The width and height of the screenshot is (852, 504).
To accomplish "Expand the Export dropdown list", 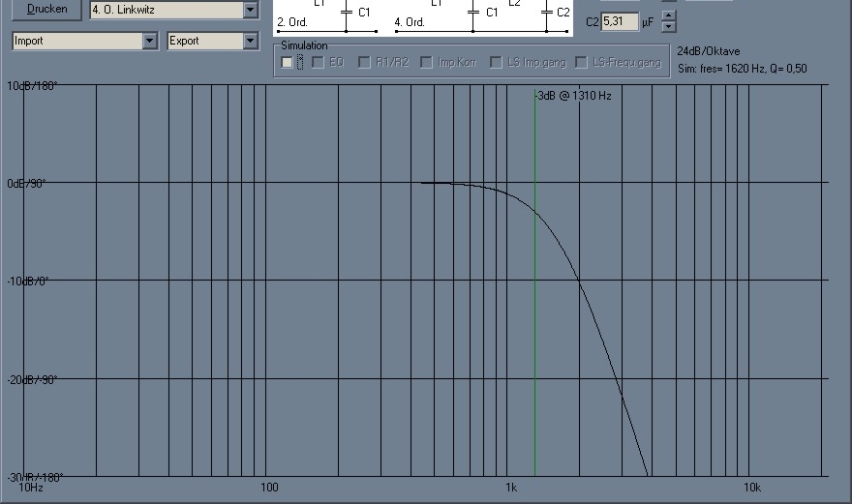I will coord(250,41).
